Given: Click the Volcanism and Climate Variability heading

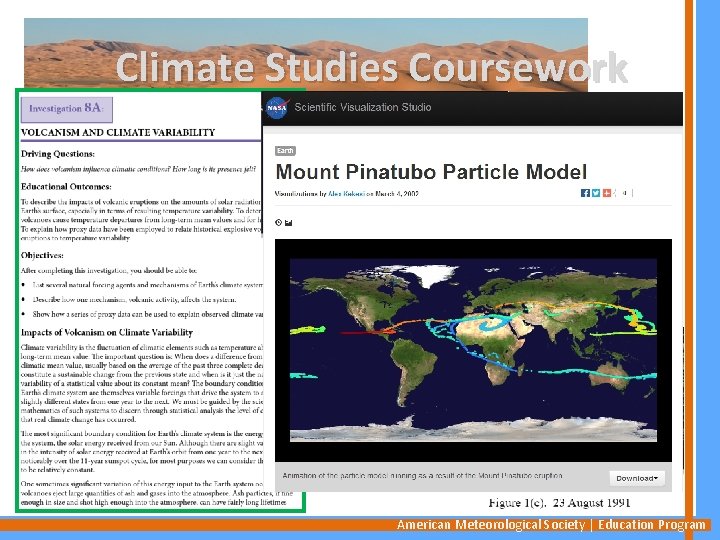Looking at the screenshot, I should click(118, 133).
